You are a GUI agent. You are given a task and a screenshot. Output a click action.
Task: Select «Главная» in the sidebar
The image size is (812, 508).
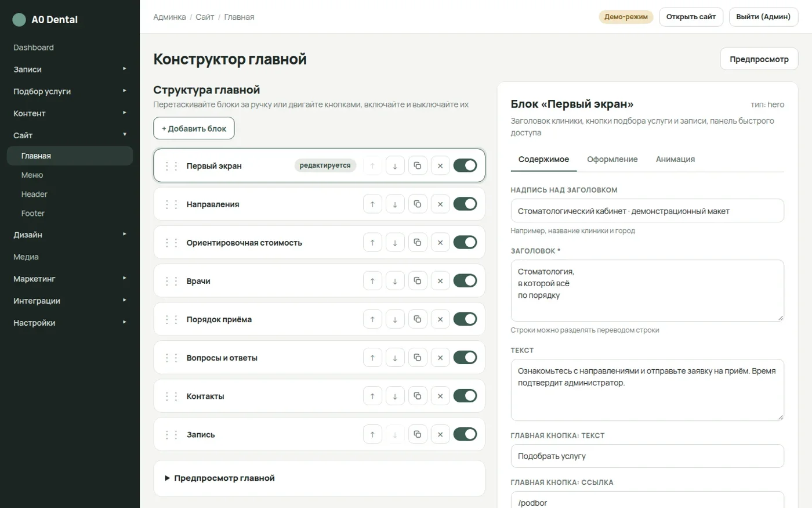tap(70, 156)
